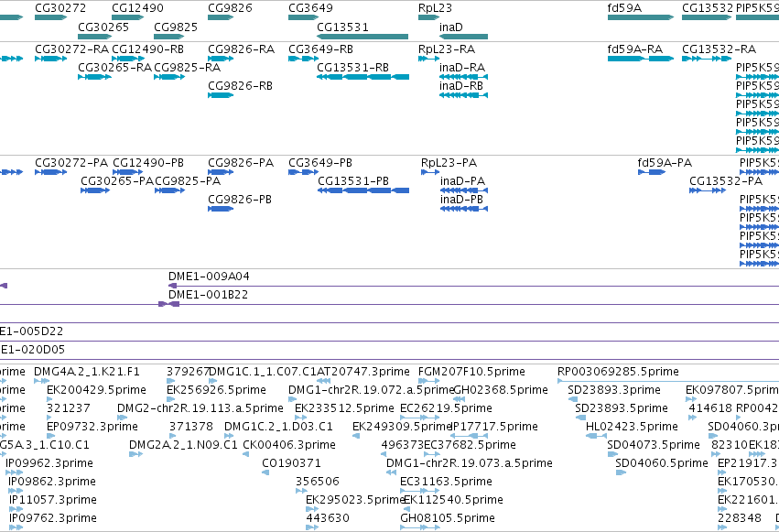Click the RpL23 gene label
Image resolution: width=779 pixels, height=532 pixels.
pyautogui.click(x=435, y=8)
